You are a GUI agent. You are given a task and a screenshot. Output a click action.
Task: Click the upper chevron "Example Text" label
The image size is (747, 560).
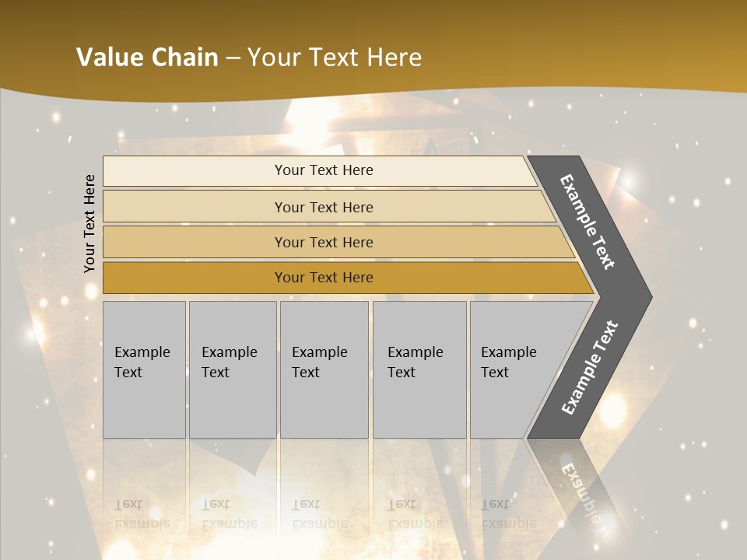pyautogui.click(x=588, y=222)
